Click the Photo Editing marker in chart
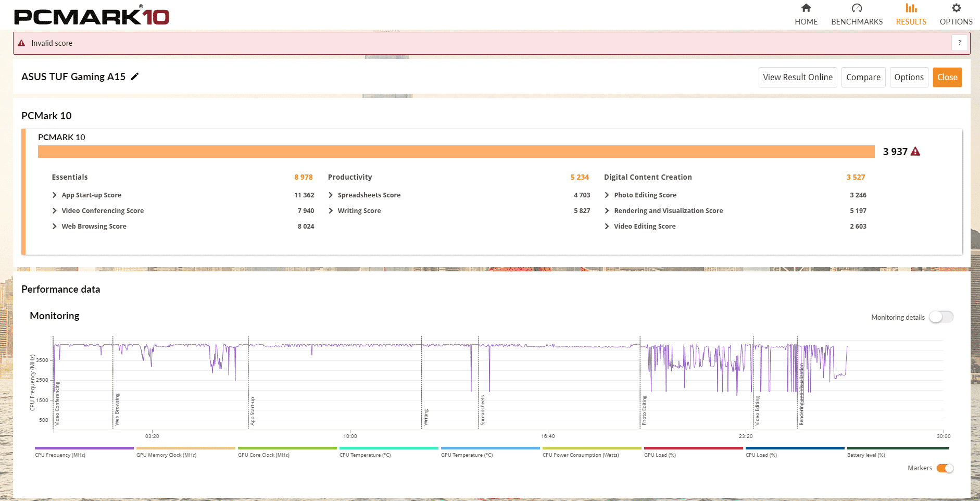The height and width of the screenshot is (501, 980). coord(644,410)
